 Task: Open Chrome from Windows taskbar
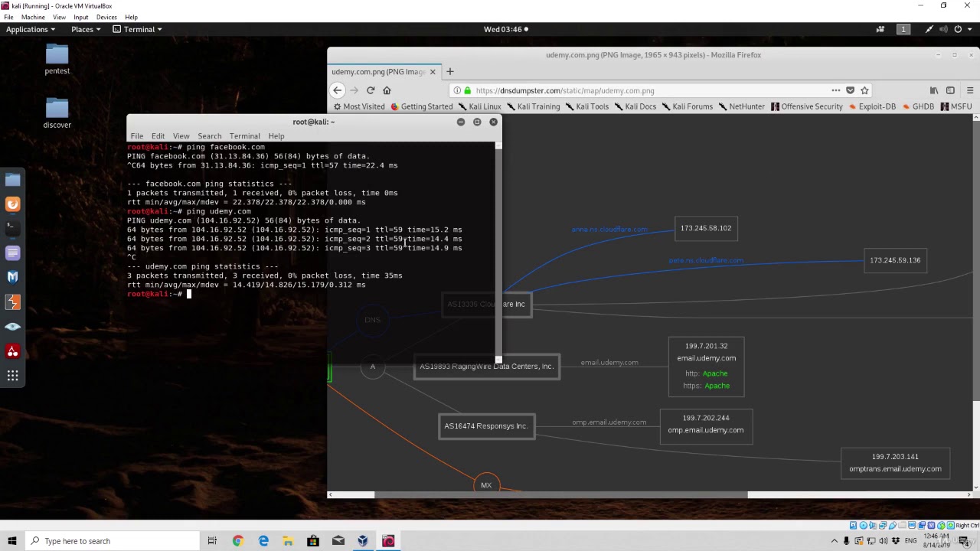pyautogui.click(x=237, y=541)
